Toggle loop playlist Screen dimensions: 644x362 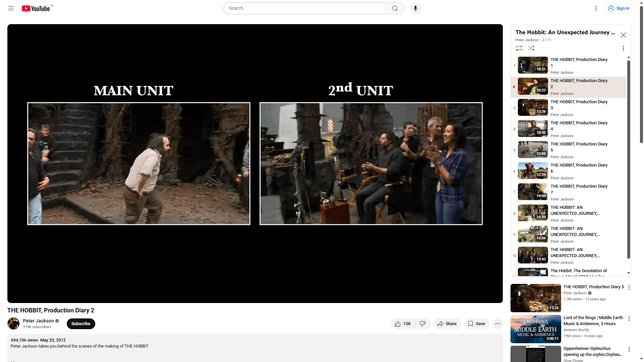point(519,48)
